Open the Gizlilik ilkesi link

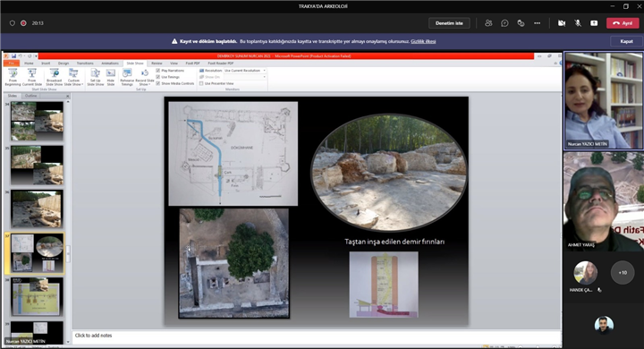point(423,41)
